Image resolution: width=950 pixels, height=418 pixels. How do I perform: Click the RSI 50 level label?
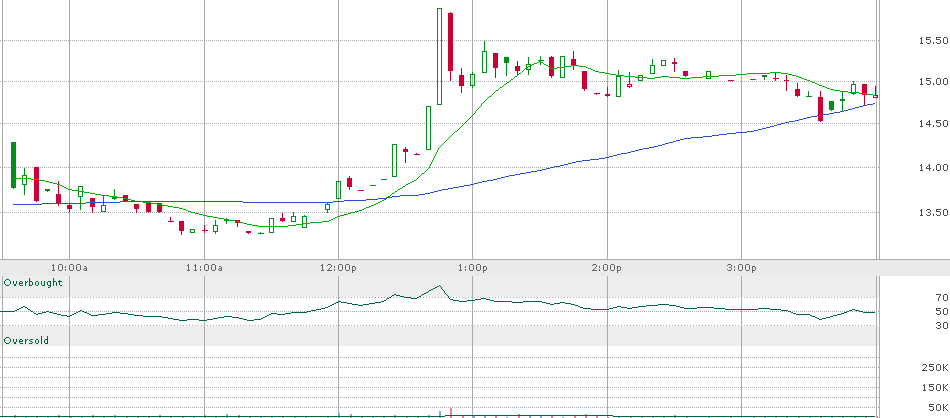[x=942, y=312]
